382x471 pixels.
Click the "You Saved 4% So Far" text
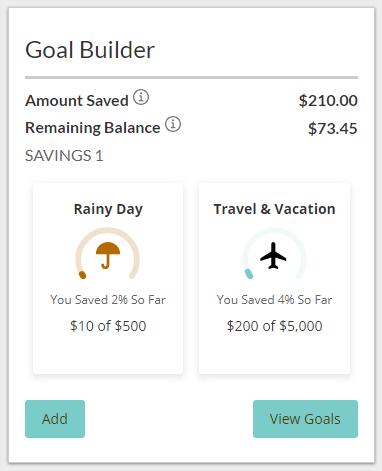tap(274, 300)
